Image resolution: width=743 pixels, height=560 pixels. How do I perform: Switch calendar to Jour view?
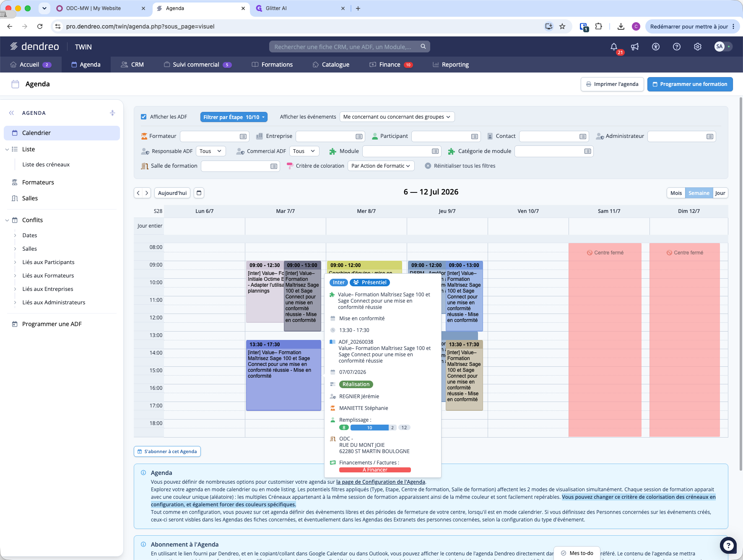720,193
